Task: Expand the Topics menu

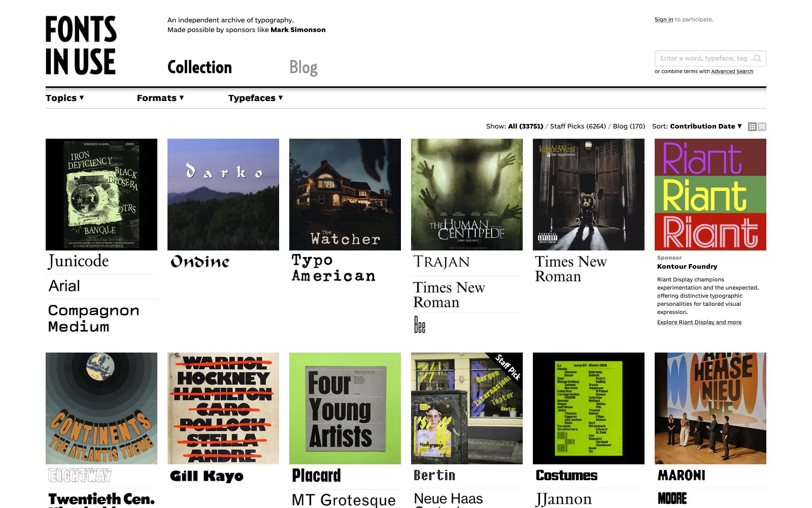Action: coord(64,98)
